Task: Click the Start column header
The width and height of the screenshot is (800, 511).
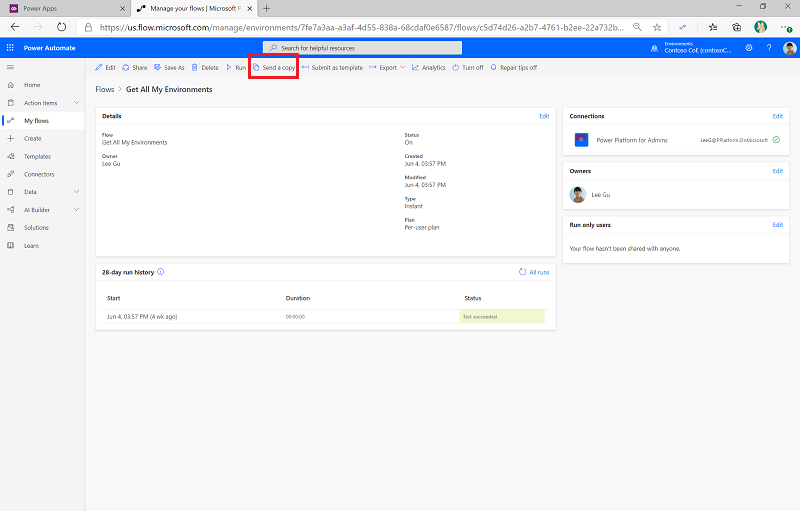Action: coord(113,298)
